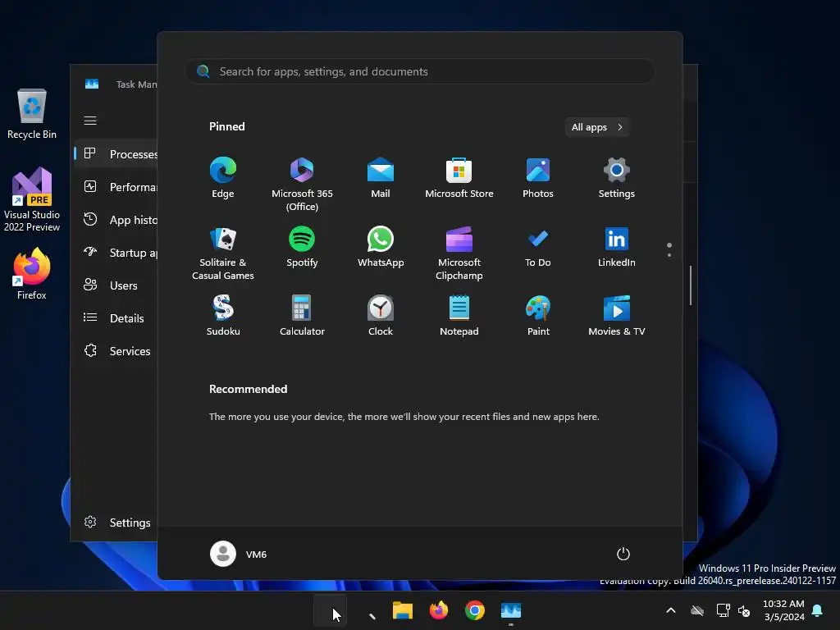
Task: Go to next pinned apps page dot
Action: tap(669, 255)
